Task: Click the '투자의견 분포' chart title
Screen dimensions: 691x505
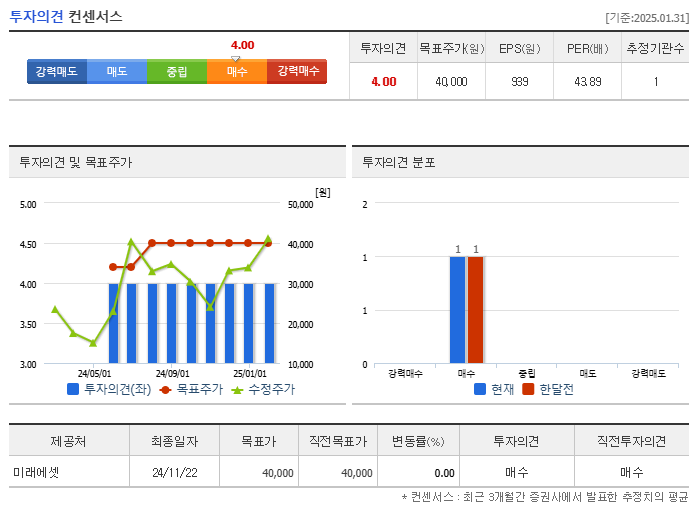Action: [x=399, y=162]
